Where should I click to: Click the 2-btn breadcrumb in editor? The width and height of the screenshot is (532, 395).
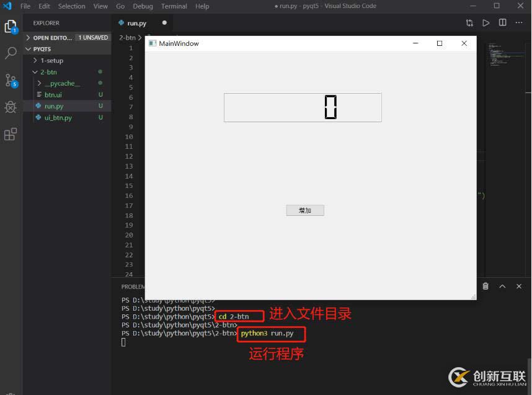127,38
